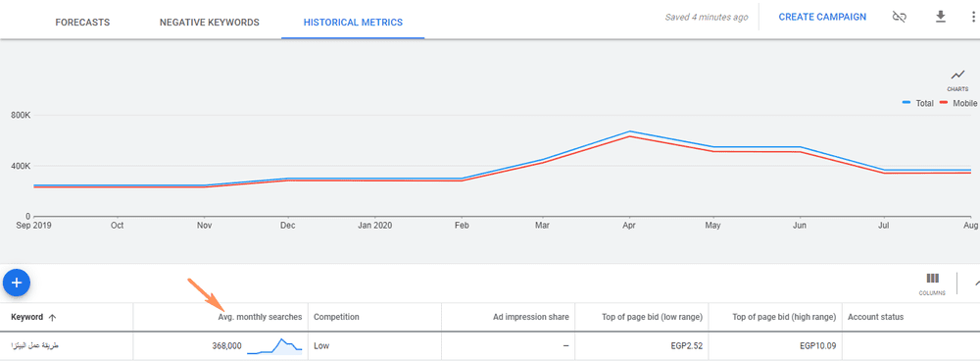Collapse the chart with the chevron
This screenshot has width=980, height=361.
[x=976, y=283]
